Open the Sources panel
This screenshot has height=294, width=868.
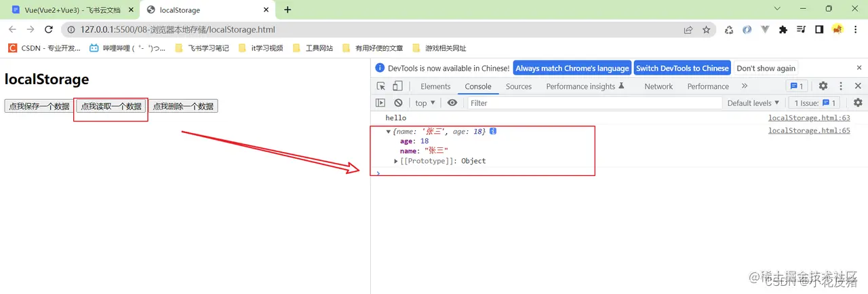tap(519, 86)
